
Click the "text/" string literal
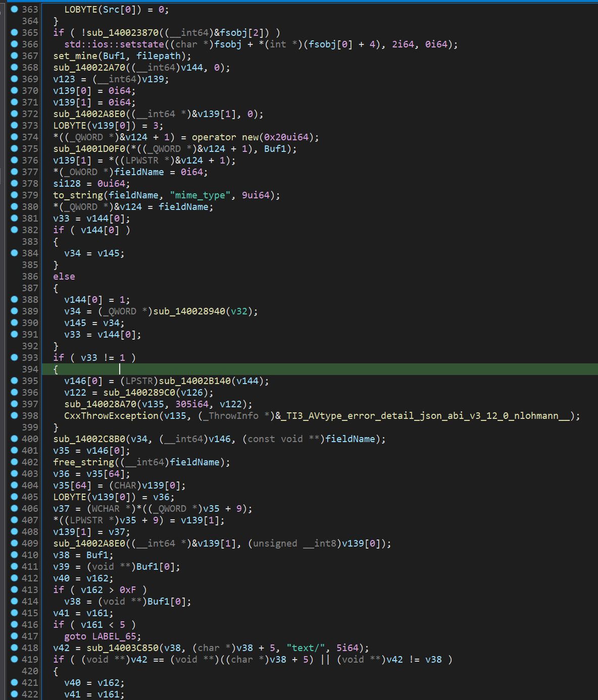click(x=306, y=648)
